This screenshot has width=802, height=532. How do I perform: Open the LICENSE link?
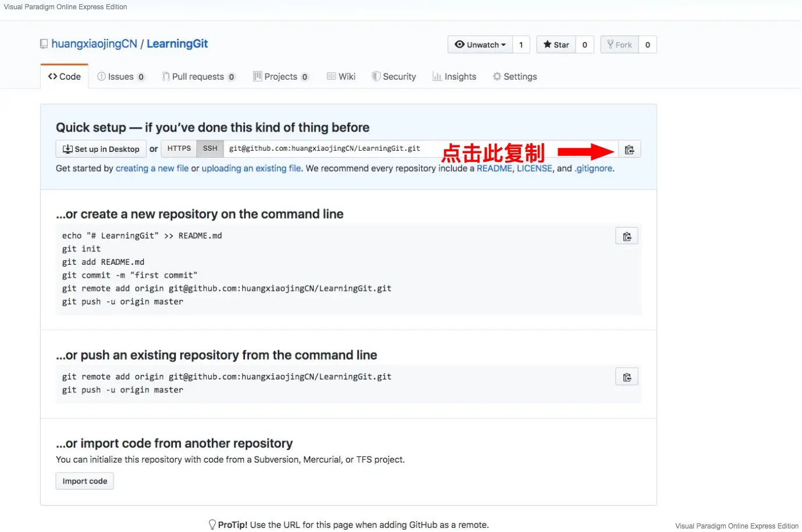tap(534, 169)
